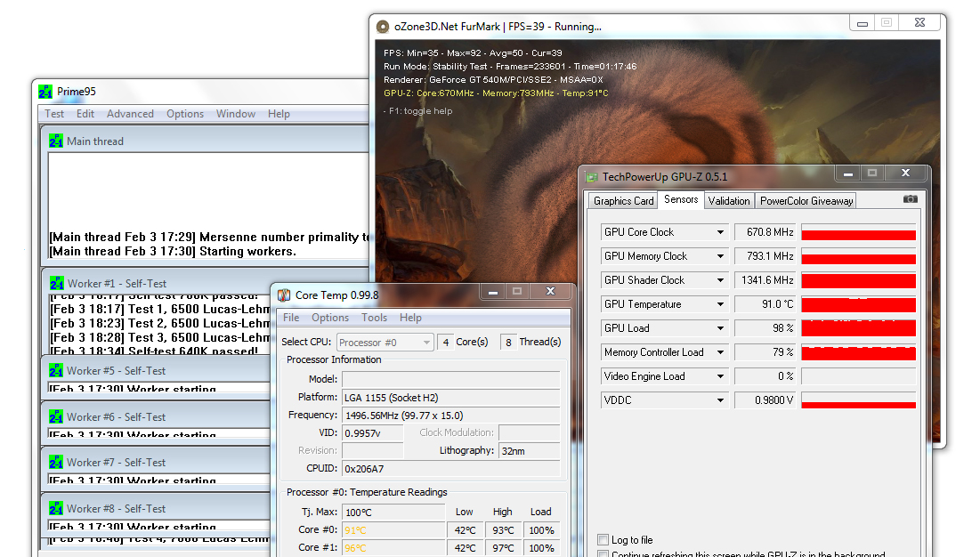Close the Core Temp window
The width and height of the screenshot is (980, 557).
pos(550,292)
